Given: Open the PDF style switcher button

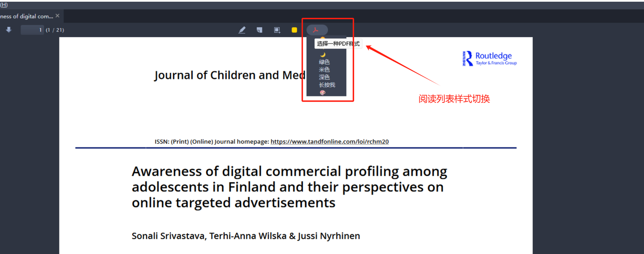Looking at the screenshot, I should coord(317,30).
